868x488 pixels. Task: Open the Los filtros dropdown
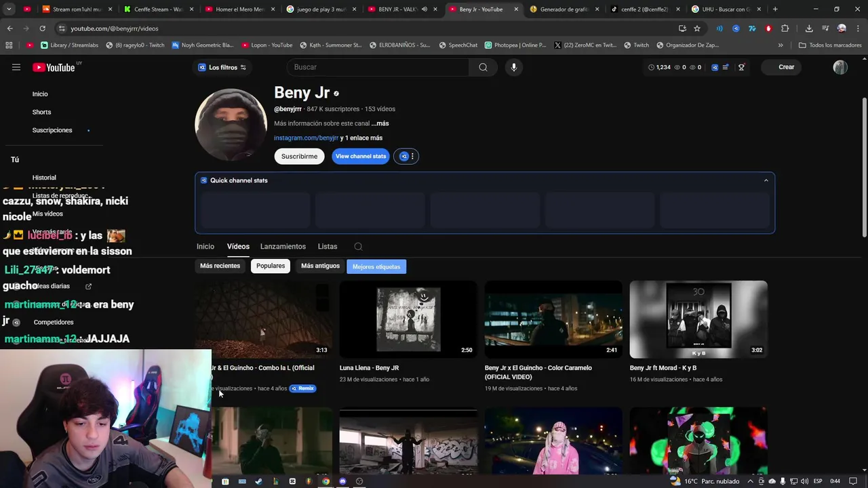tap(222, 67)
